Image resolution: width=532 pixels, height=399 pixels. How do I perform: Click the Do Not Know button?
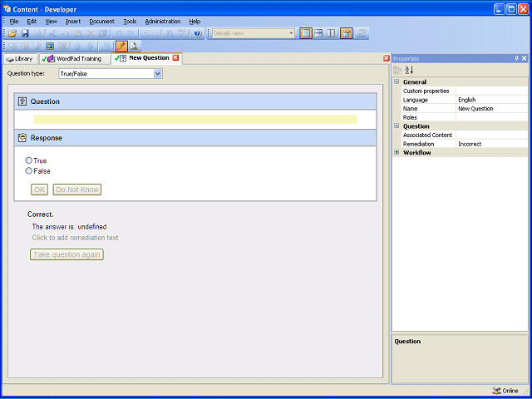(77, 190)
